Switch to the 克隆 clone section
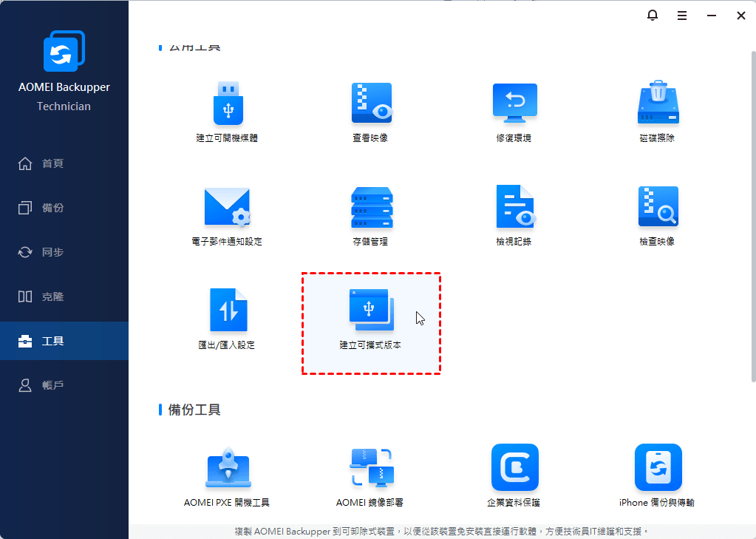The width and height of the screenshot is (756, 539). 64,296
